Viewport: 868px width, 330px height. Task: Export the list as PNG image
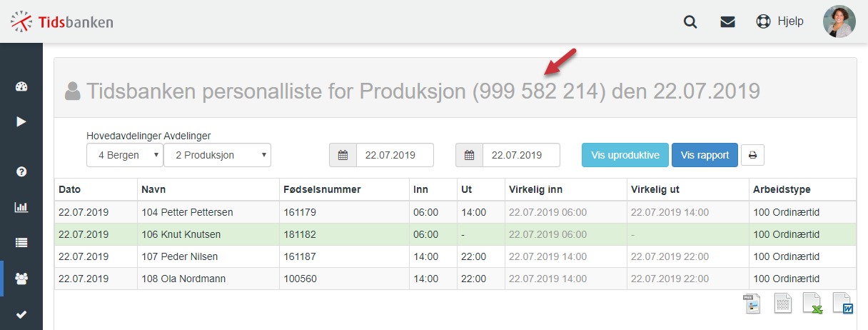click(x=752, y=304)
